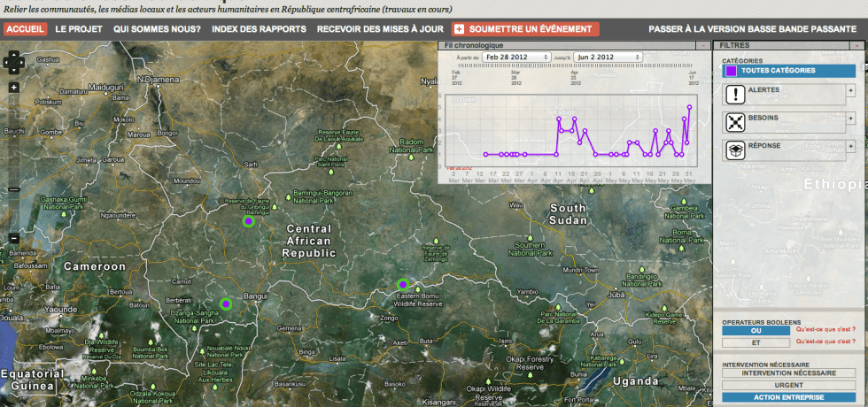This screenshot has width=868, height=407.
Task: Zoom in with the map plus button
Action: pyautogui.click(x=14, y=88)
